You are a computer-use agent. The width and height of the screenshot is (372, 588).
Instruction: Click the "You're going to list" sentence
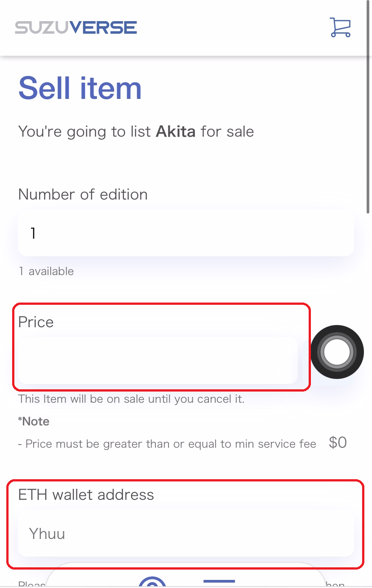pos(85,132)
